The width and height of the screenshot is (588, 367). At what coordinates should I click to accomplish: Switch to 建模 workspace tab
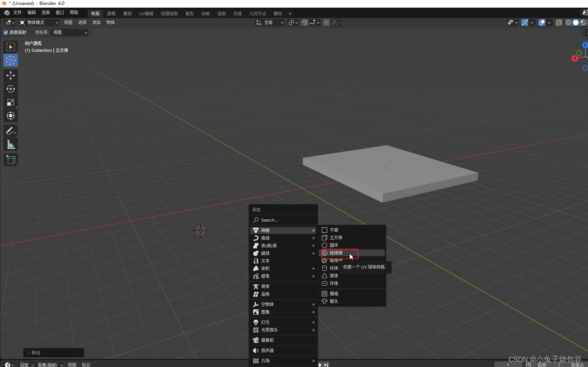tap(111, 13)
